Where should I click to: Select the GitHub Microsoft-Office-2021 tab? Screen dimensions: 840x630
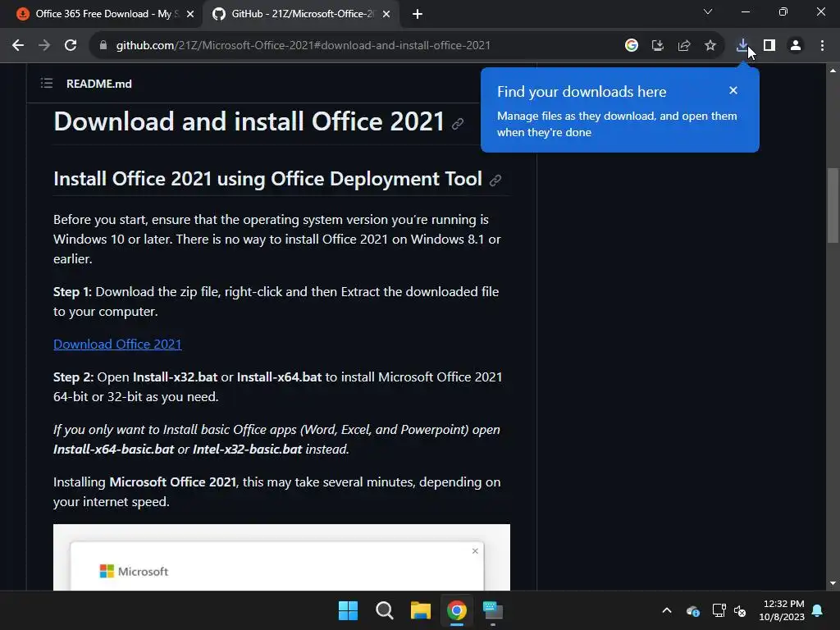pos(303,14)
